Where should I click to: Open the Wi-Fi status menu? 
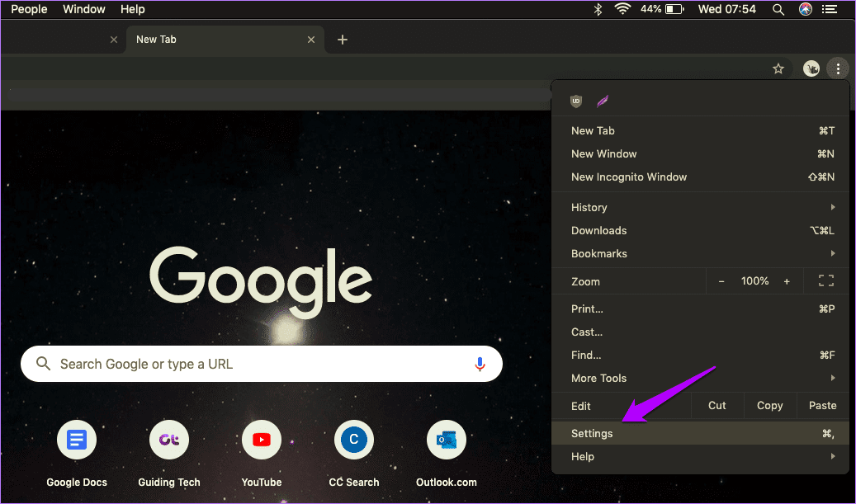622,9
